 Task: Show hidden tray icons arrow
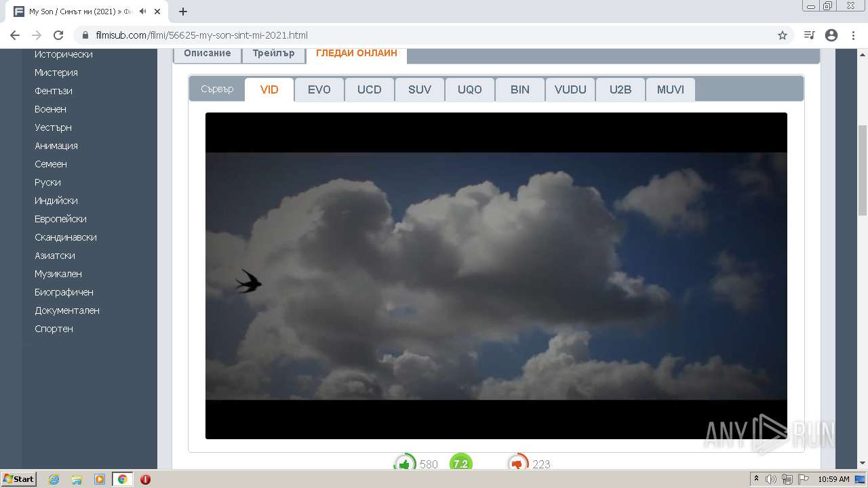pyautogui.click(x=756, y=479)
